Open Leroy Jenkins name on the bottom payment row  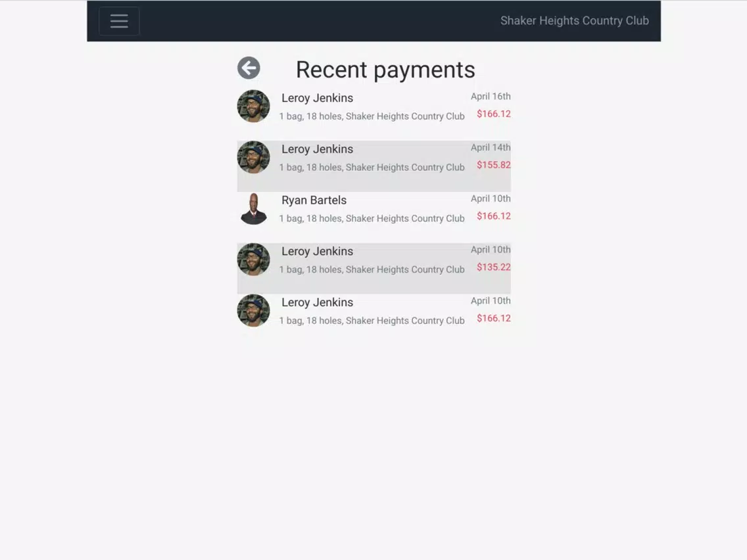[318, 302]
